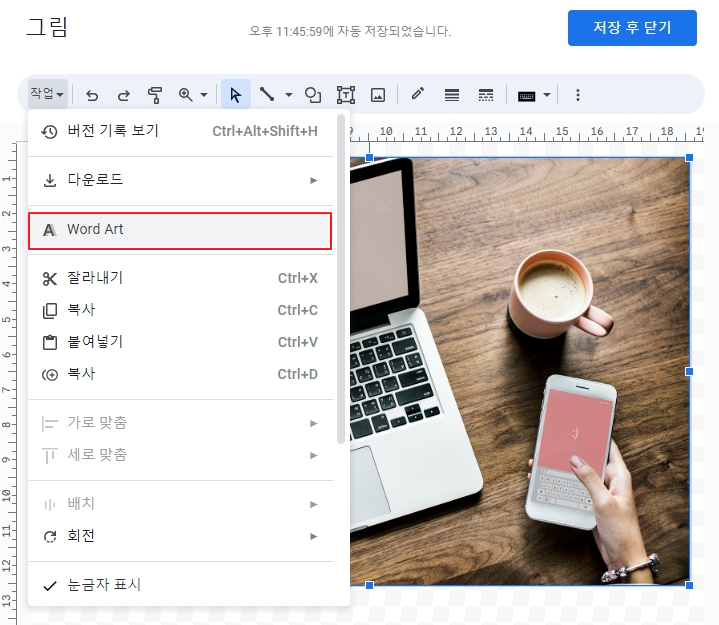Choose 붙여넣기 from the menu
The width and height of the screenshot is (719, 625).
[181, 342]
